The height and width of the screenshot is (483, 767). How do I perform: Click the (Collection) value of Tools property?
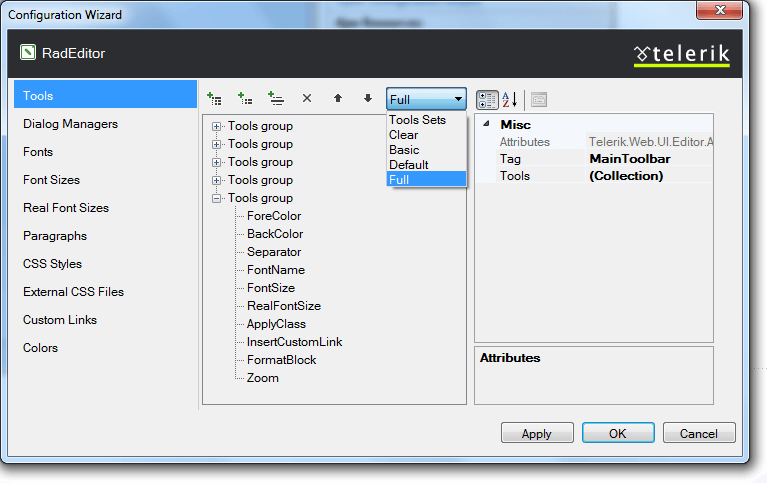pos(650,176)
